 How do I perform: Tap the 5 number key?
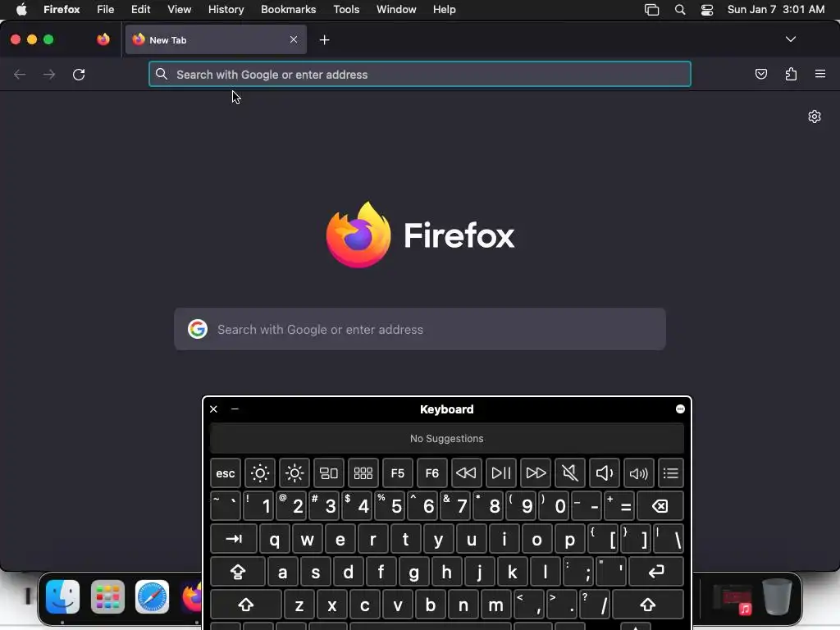pyautogui.click(x=390, y=505)
